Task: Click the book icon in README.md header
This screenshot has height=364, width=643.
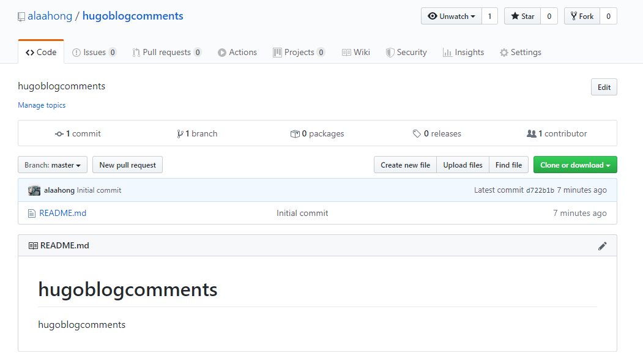Action: click(x=33, y=245)
